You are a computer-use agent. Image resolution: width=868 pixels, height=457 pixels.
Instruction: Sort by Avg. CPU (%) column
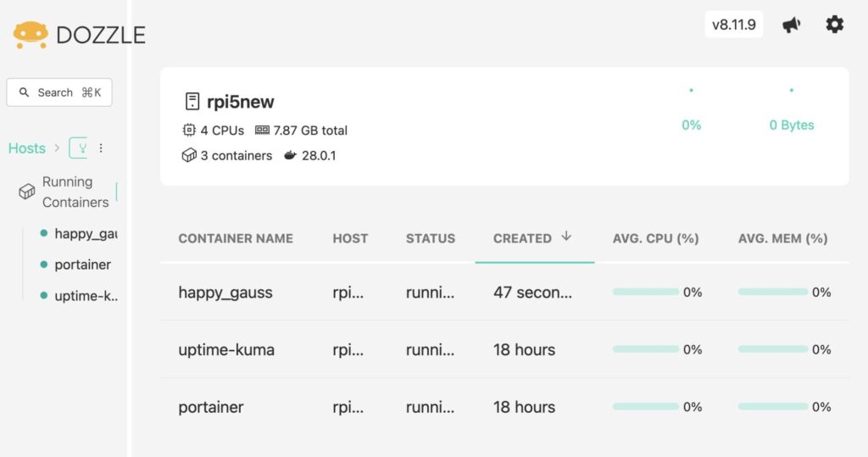[x=655, y=238]
